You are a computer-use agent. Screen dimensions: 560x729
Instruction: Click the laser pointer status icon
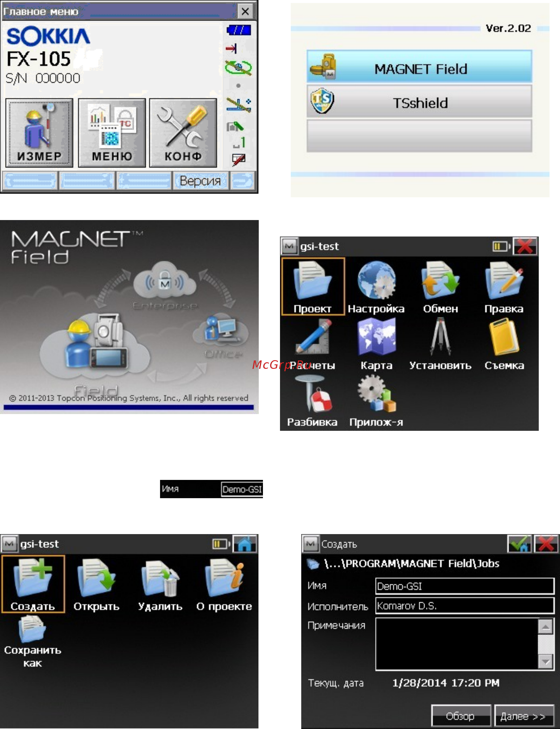[239, 105]
